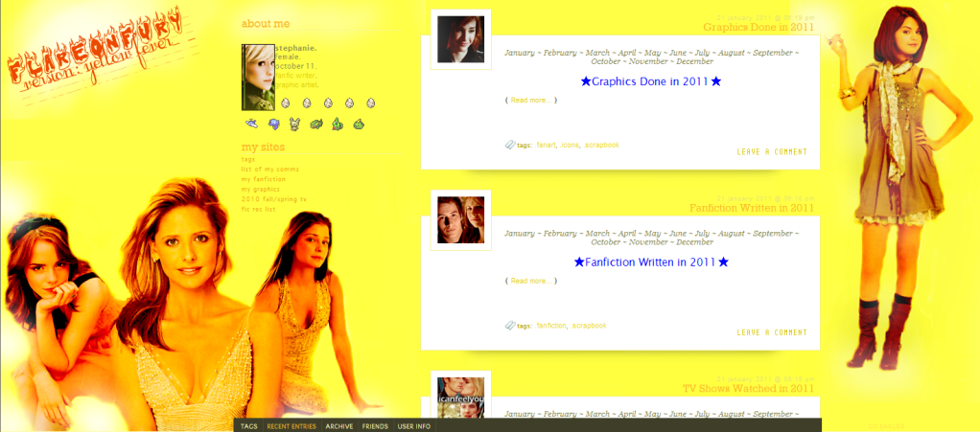Open orange 'Fanfiction Written in 2011' post title

tap(752, 208)
